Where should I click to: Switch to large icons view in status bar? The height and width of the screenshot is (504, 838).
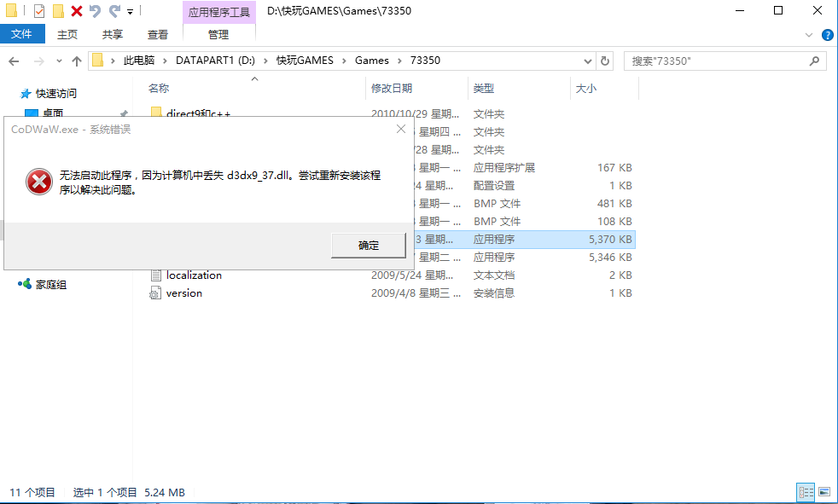(x=824, y=492)
